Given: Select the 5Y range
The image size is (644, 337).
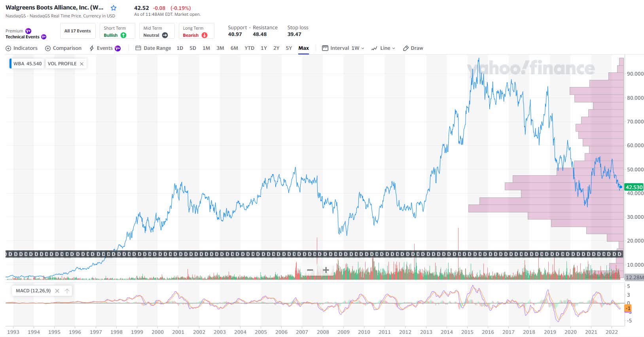Looking at the screenshot, I should pos(289,48).
